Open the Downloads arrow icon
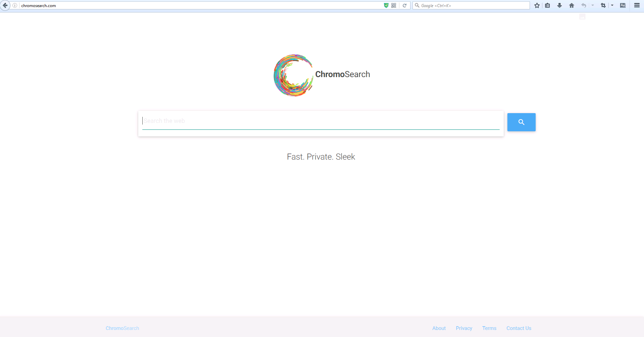Viewport: 644px width, 337px height. [x=560, y=5]
